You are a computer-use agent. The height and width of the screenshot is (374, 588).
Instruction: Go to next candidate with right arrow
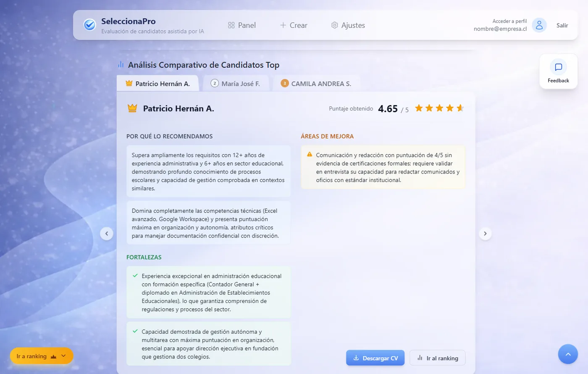[485, 234]
